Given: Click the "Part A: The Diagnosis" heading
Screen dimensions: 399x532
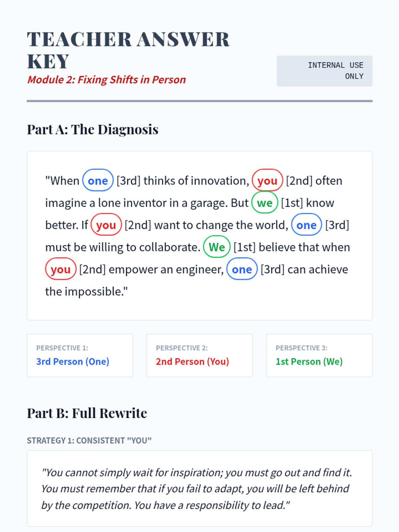Looking at the screenshot, I should (x=92, y=130).
